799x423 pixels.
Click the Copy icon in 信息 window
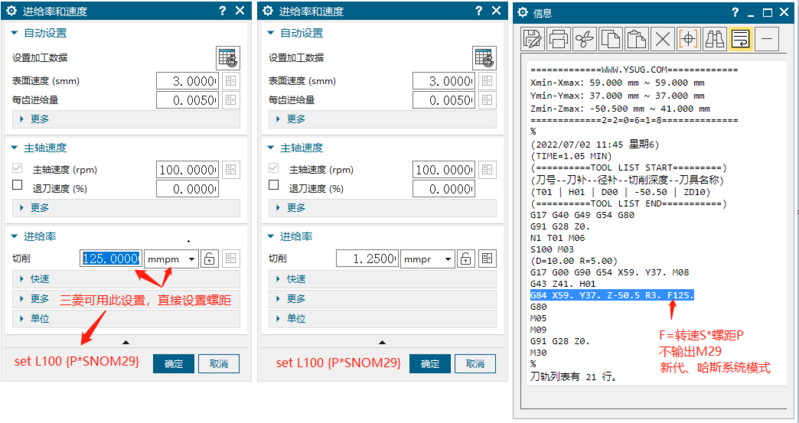coord(610,39)
